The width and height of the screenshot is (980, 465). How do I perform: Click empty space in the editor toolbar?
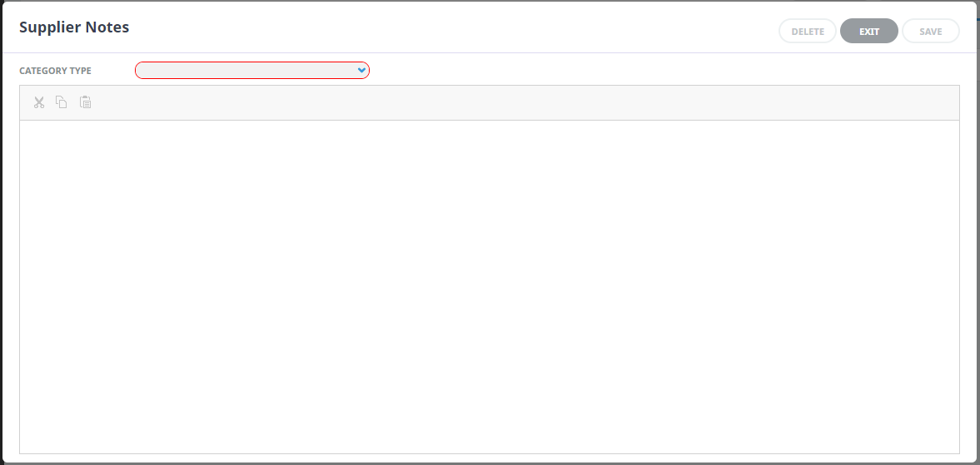[x=500, y=103]
